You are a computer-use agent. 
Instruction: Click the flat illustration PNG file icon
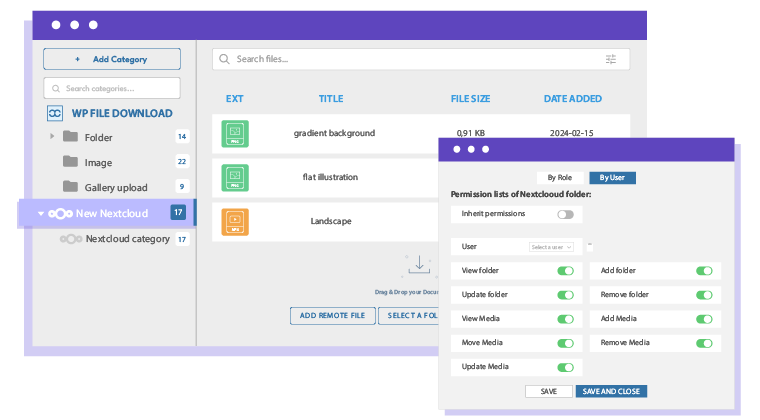pyautogui.click(x=235, y=178)
